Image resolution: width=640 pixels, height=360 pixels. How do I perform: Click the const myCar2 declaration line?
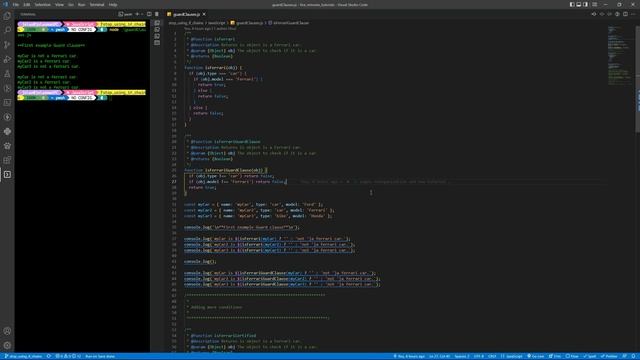click(x=259, y=210)
